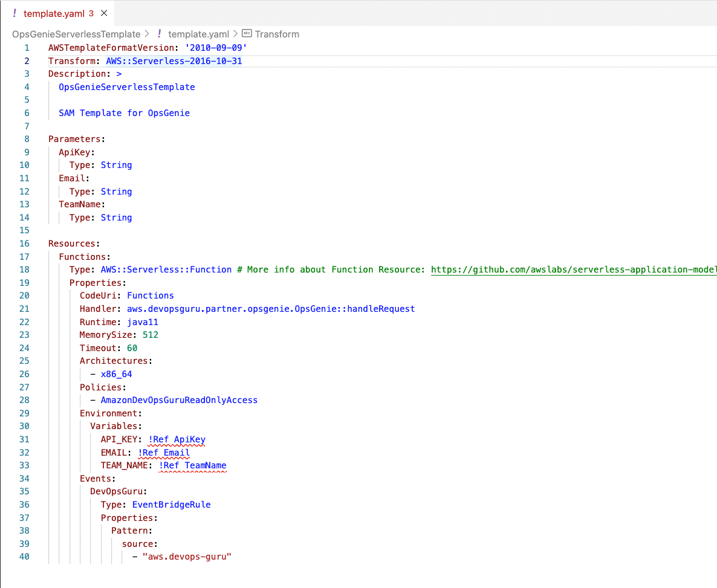Click the Architectures key
Image resolution: width=717 pixels, height=588 pixels.
[114, 361]
